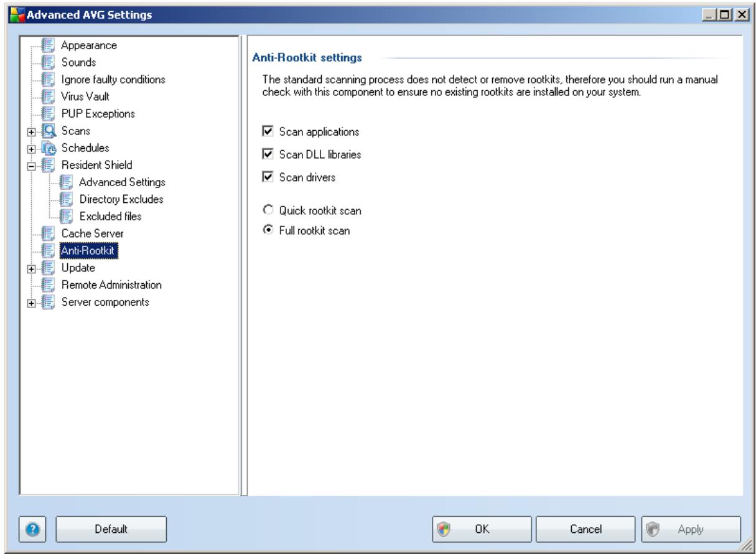
Task: Go to Virus Vault settings
Action: [85, 96]
